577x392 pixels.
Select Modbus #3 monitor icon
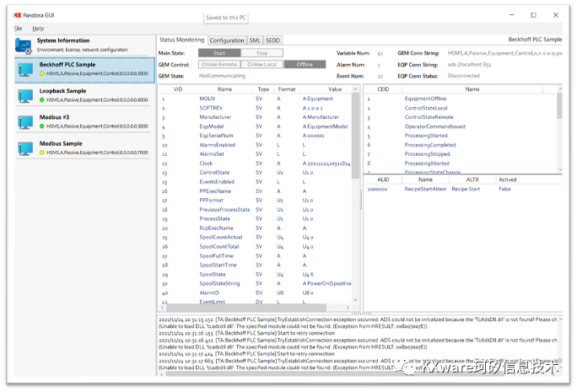click(25, 122)
